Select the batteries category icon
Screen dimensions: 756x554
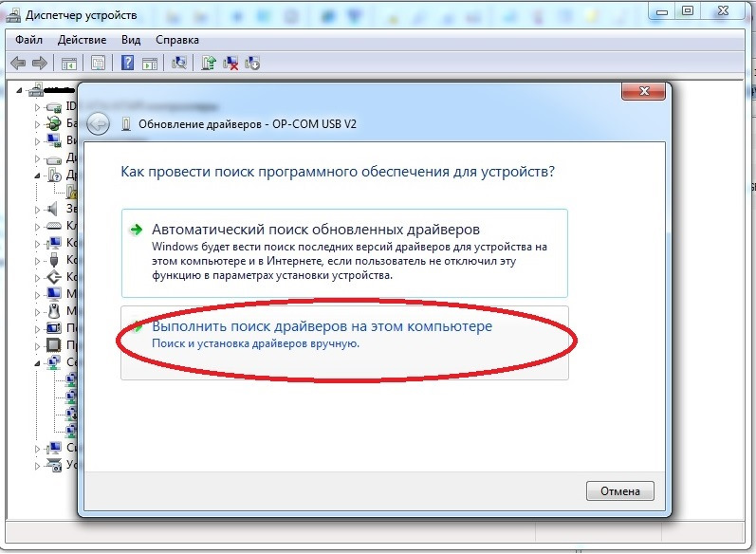(x=53, y=124)
